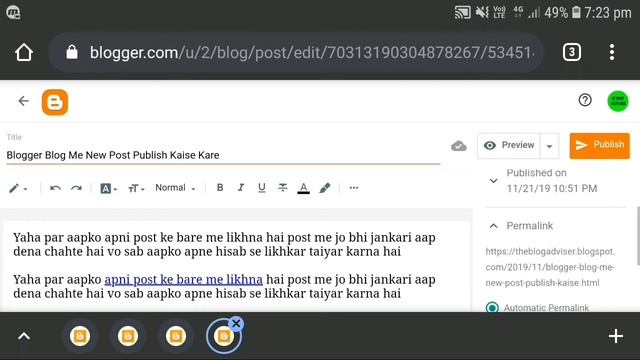Go back with the left arrow in the Blogger header
Viewport: 640px width, 360px height.
(x=24, y=101)
